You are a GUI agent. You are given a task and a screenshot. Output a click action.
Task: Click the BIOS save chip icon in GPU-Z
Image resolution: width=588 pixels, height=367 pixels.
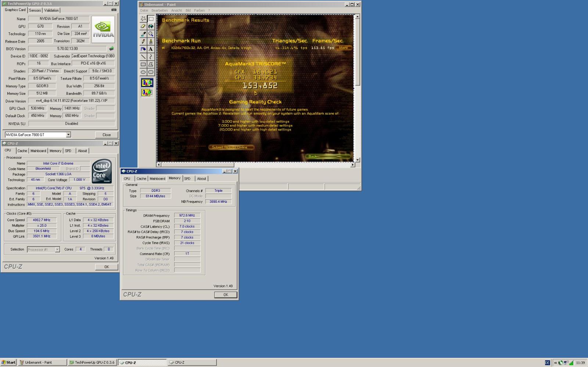coord(111,48)
